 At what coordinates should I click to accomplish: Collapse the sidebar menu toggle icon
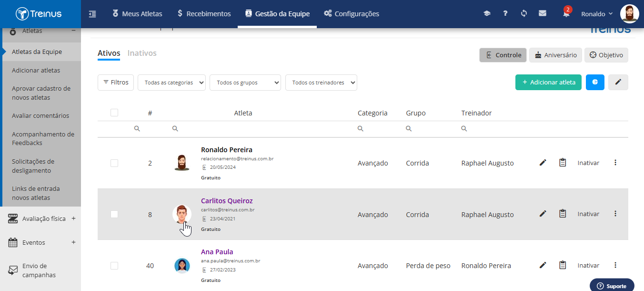92,14
